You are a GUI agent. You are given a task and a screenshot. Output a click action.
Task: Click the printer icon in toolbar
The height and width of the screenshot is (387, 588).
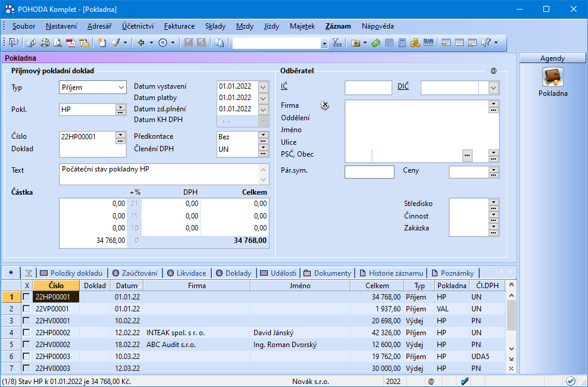[x=45, y=43]
